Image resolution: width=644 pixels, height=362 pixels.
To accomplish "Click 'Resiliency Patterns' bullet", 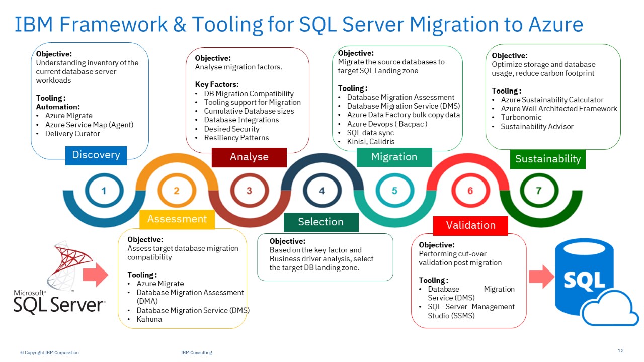I will coord(236,138).
